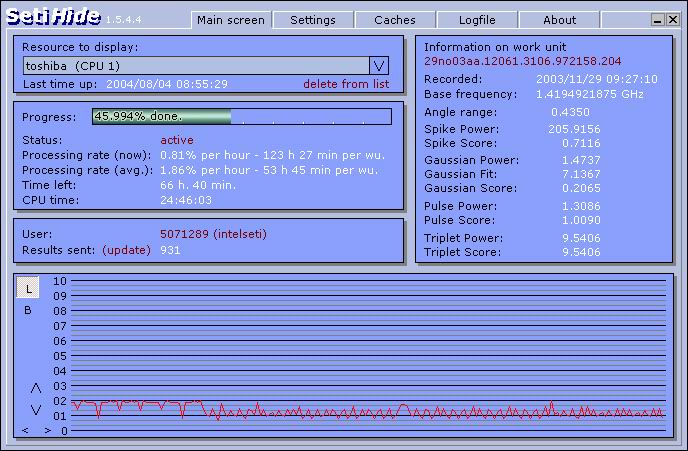This screenshot has width=688, height=451.
Task: Click the Base frequency value 1.4194921875 GHz
Action: (590, 94)
